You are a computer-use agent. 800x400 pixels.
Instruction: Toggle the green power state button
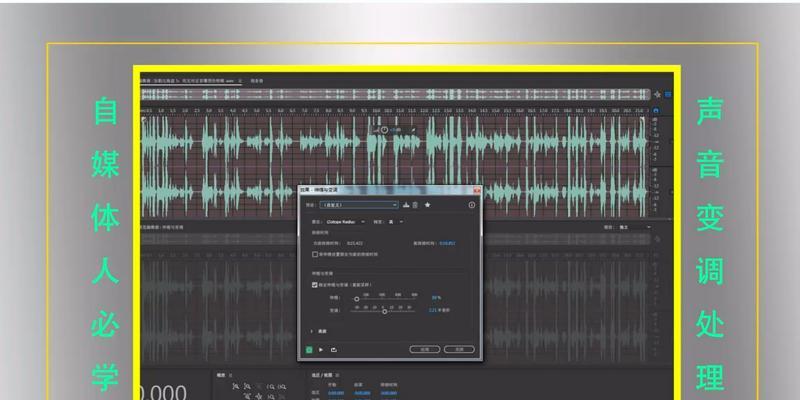click(x=309, y=350)
